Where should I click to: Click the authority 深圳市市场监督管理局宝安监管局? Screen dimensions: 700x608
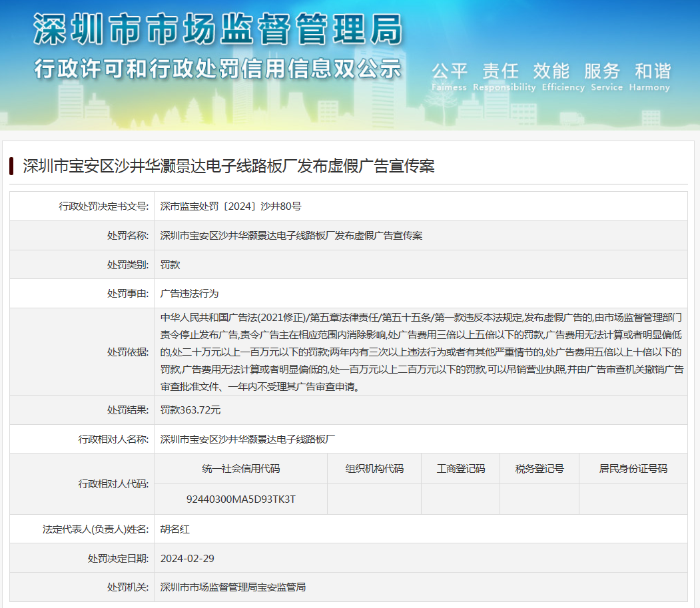click(x=233, y=587)
